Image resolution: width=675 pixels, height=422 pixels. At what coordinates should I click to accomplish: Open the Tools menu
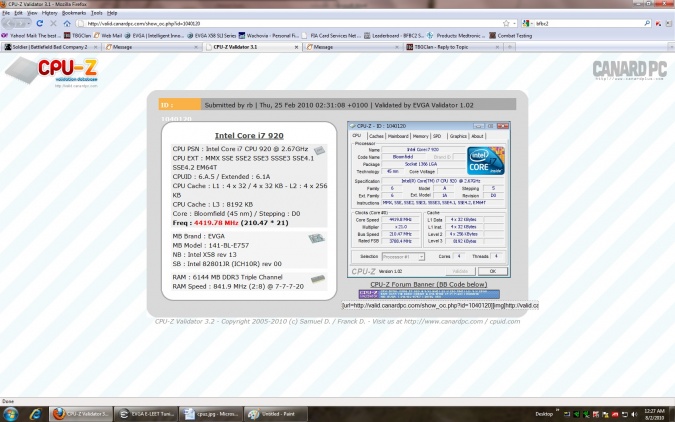pos(97,13)
